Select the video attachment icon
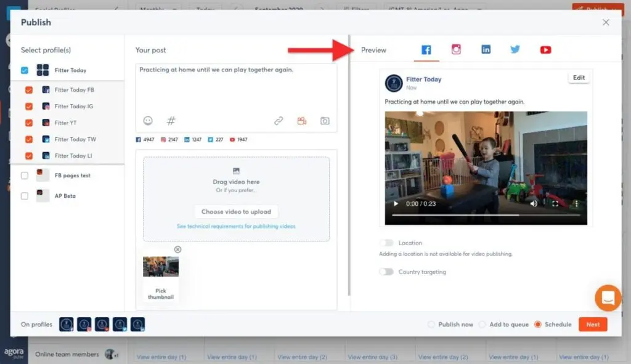The image size is (631, 364). [301, 121]
